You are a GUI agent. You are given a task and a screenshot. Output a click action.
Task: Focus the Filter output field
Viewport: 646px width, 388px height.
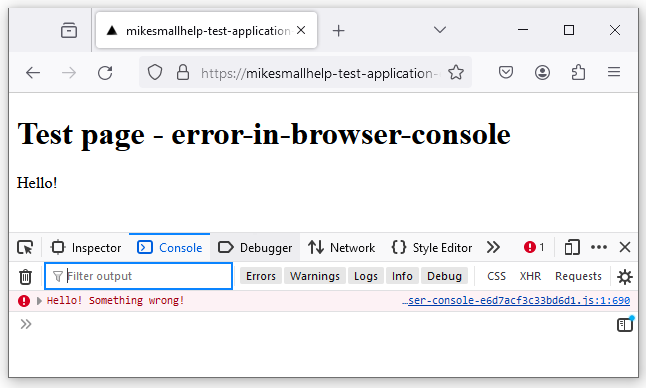[138, 276]
